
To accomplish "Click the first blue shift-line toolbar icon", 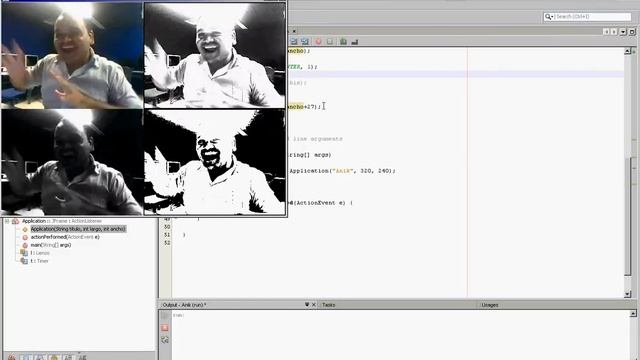I will (x=293, y=42).
